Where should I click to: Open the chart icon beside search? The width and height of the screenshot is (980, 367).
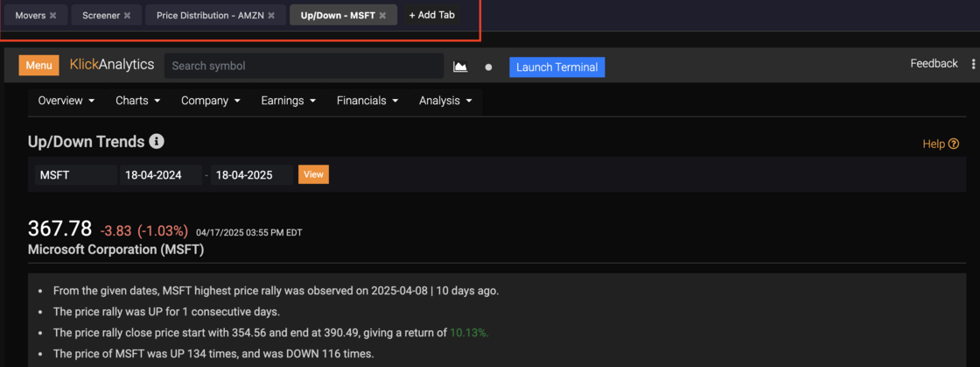(460, 67)
